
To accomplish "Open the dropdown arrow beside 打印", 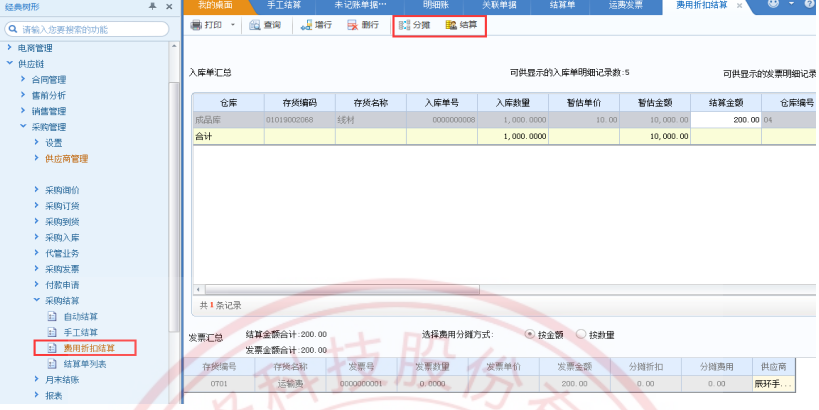I will click(233, 25).
